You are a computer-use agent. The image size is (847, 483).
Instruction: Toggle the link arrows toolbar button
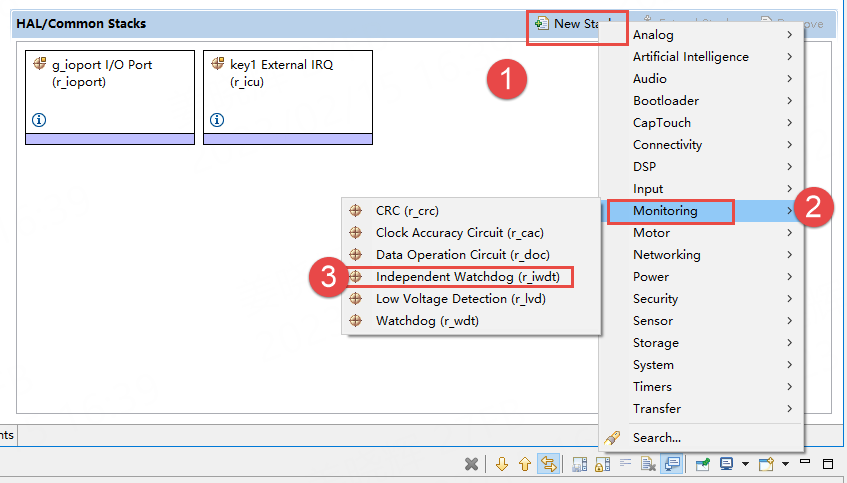coord(548,464)
